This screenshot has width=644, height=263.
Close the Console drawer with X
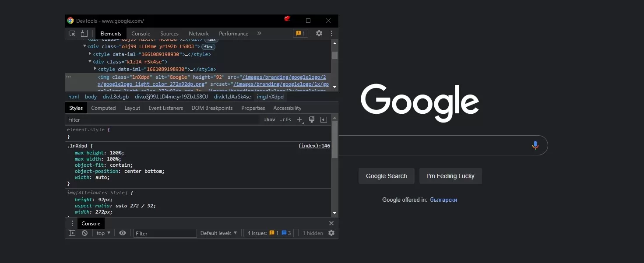pos(331,223)
